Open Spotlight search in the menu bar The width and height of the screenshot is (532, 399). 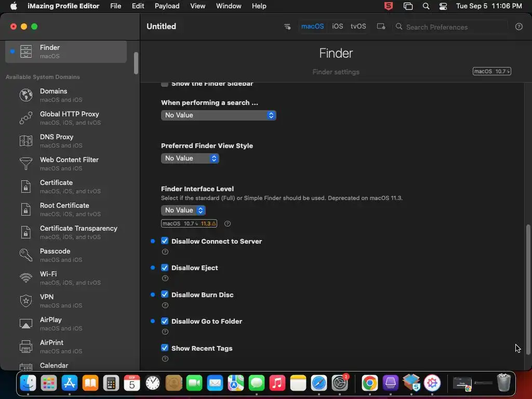pos(426,6)
